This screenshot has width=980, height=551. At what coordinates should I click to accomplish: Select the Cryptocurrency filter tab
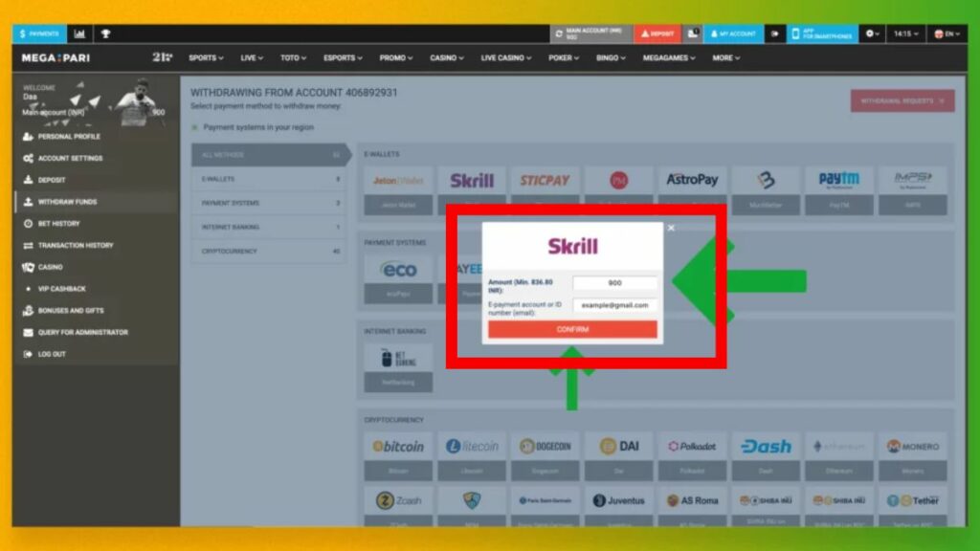click(269, 252)
